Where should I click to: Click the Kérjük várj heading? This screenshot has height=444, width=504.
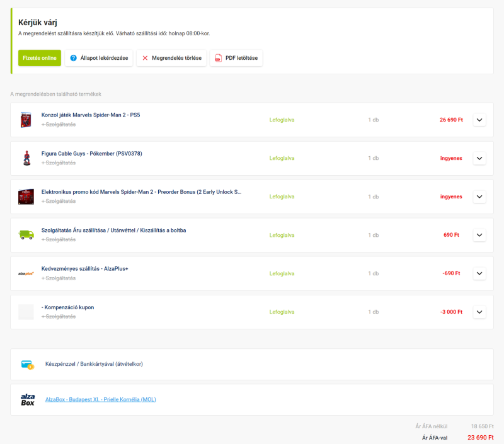(38, 23)
